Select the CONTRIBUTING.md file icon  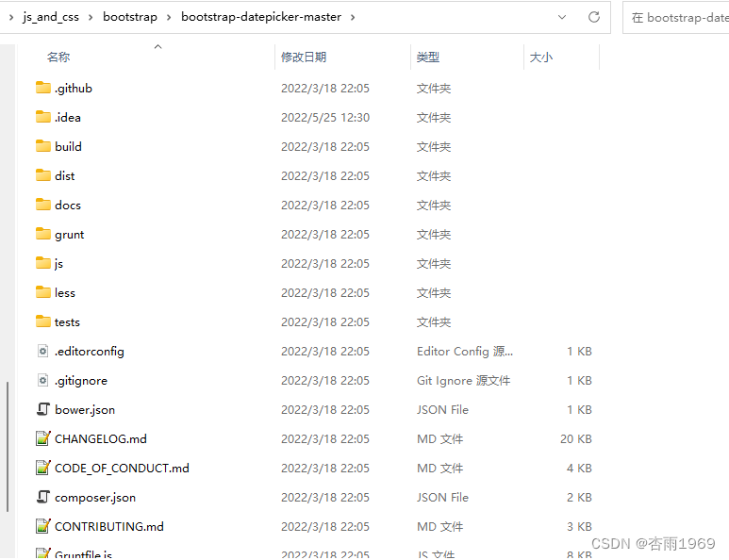(x=42, y=527)
